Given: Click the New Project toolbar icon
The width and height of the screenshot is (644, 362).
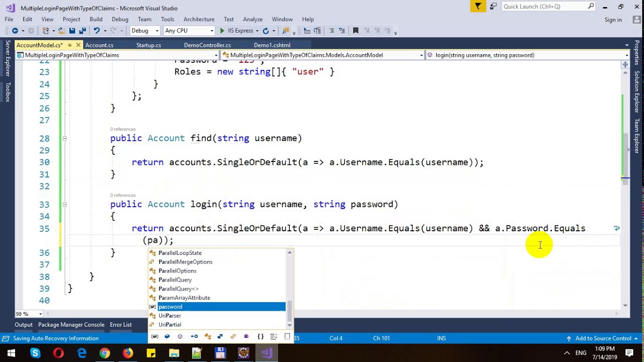Looking at the screenshot, I should pyautogui.click(x=46, y=31).
